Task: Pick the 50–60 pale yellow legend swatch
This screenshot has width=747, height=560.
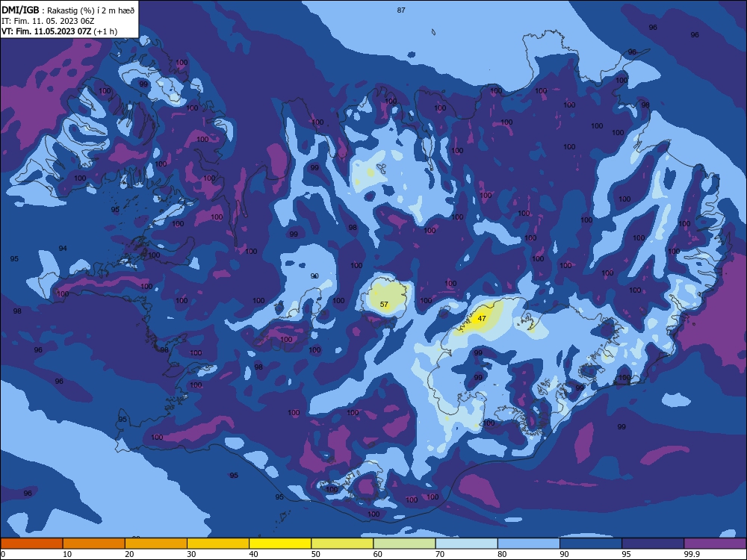Action: tap(342, 544)
